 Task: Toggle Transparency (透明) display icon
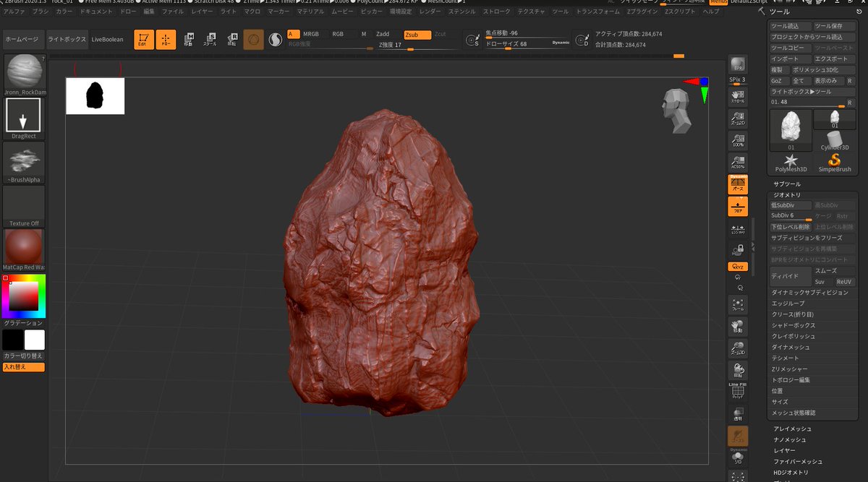tap(738, 413)
